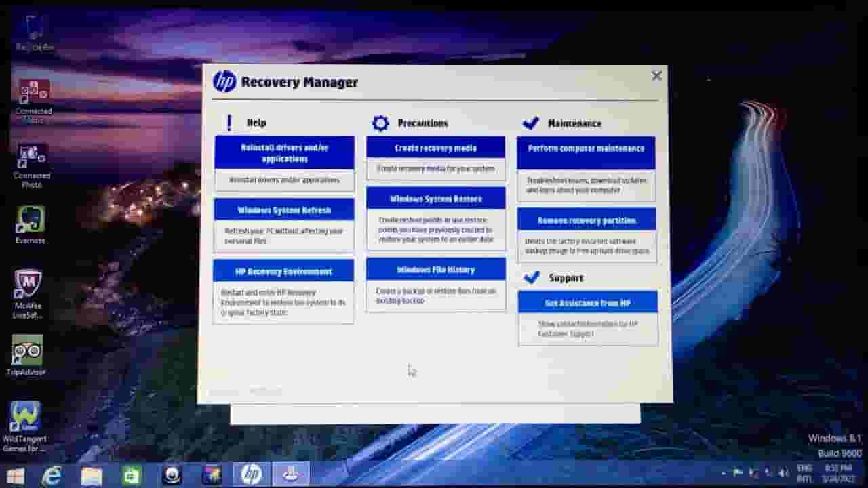The width and height of the screenshot is (868, 488).
Task: Click "Show contact information for HP" description
Action: point(588,329)
